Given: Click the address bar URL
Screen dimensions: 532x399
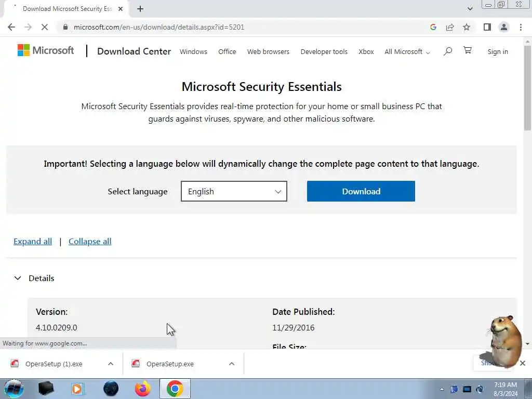Looking at the screenshot, I should (x=159, y=27).
